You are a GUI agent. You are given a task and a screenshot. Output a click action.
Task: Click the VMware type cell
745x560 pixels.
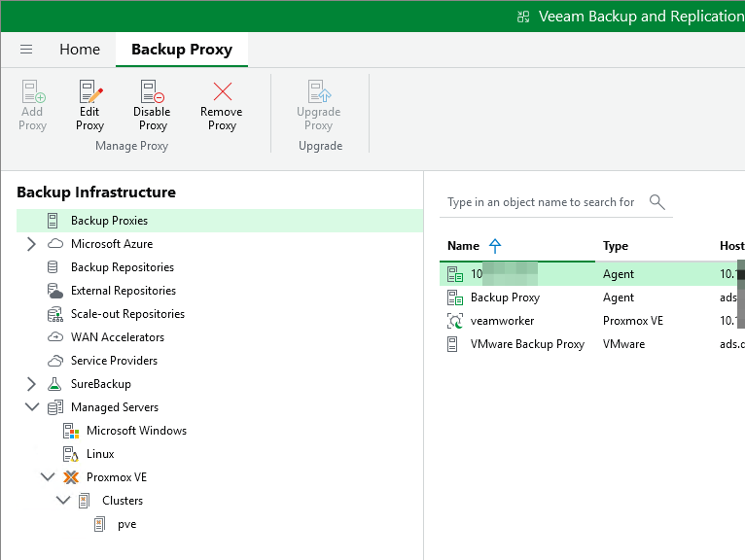click(623, 344)
